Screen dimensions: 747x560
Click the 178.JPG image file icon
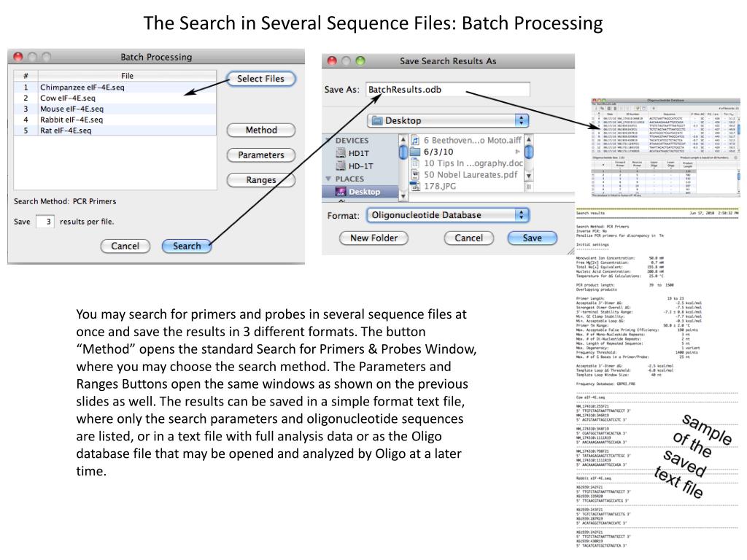[x=416, y=187]
